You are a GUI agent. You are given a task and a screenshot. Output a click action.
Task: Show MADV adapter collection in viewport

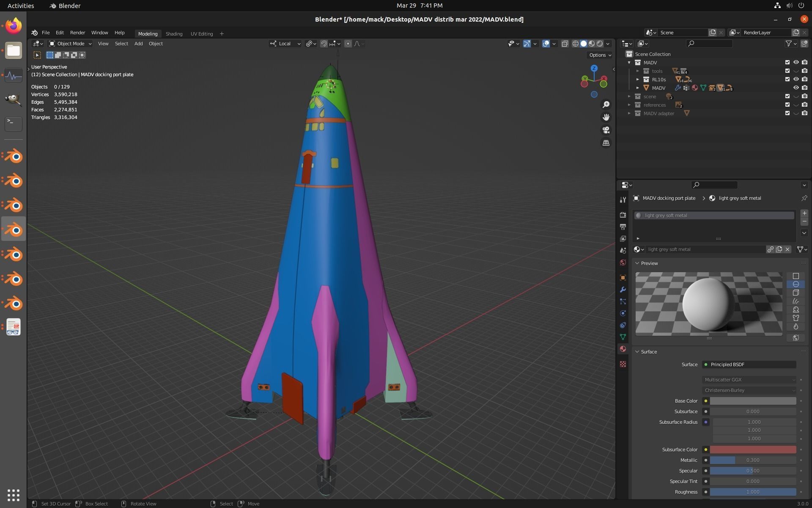(x=796, y=113)
